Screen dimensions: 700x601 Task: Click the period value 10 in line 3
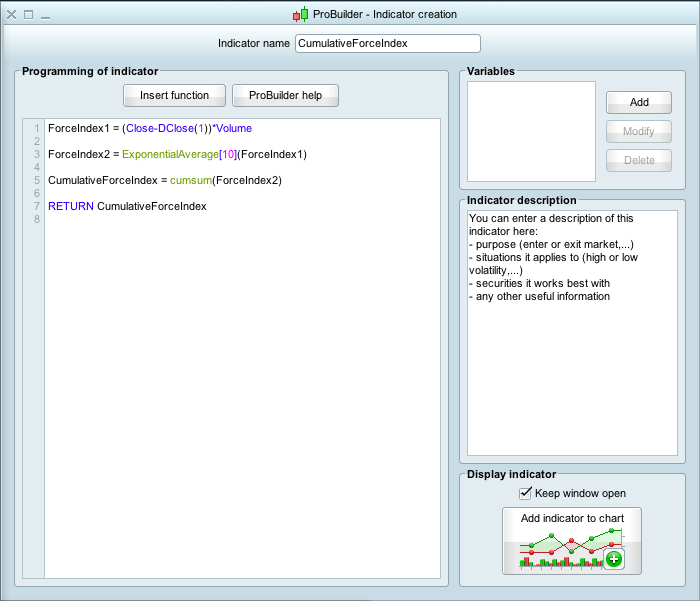tap(228, 154)
